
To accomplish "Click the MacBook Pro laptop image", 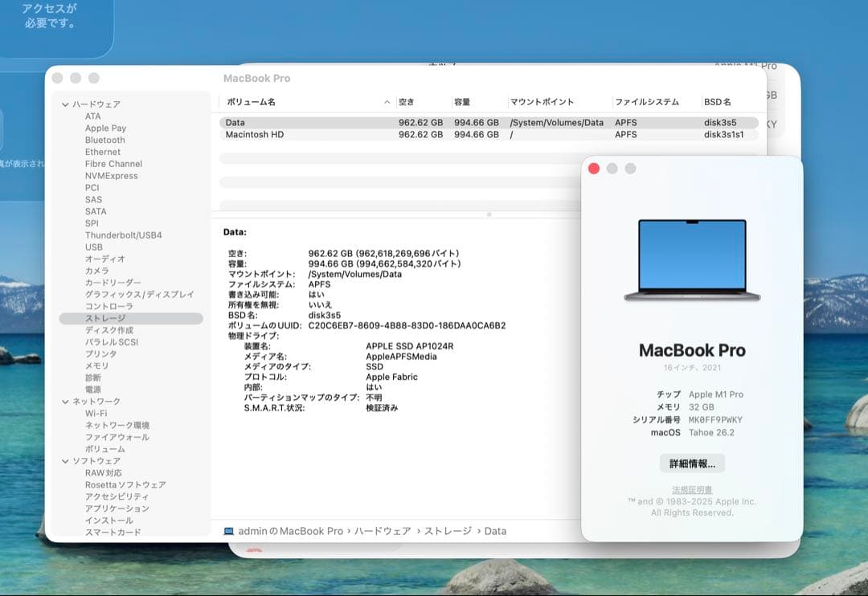I will tap(693, 259).
